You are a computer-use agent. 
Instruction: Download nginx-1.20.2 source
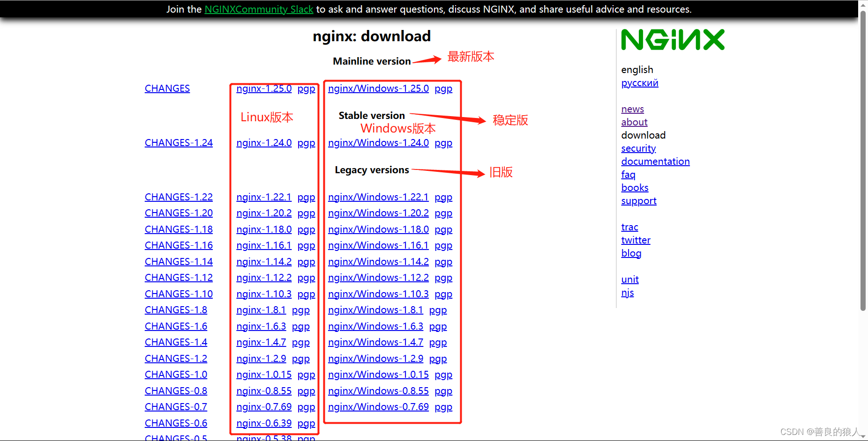[264, 213]
